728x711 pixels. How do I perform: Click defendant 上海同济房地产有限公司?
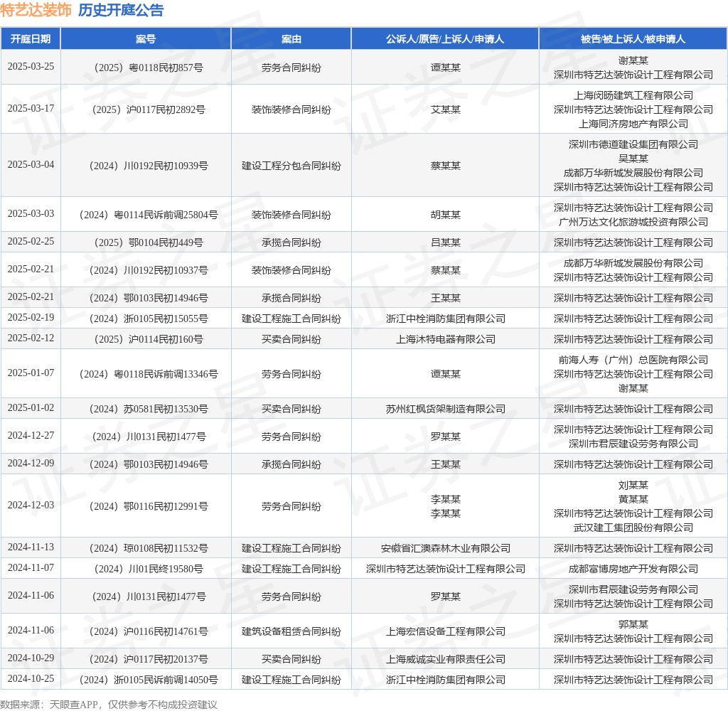point(633,124)
